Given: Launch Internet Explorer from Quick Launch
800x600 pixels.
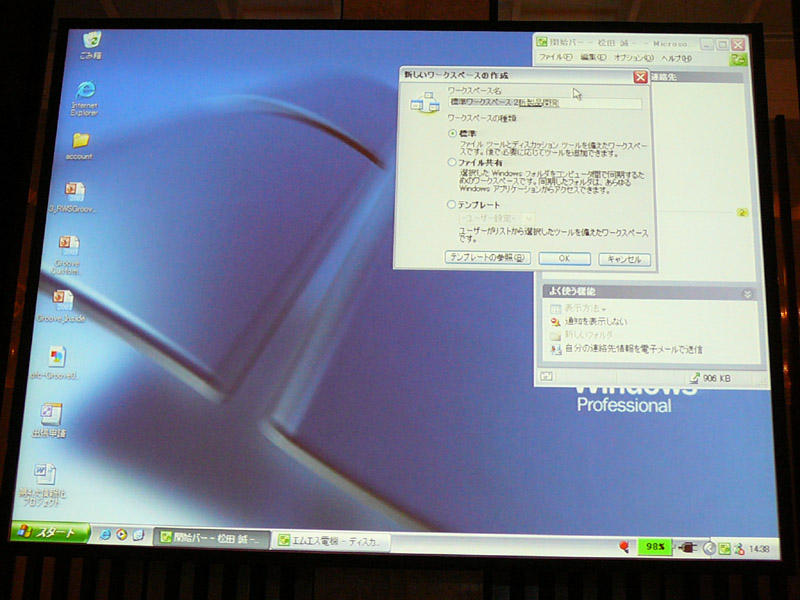Looking at the screenshot, I should coord(105,534).
